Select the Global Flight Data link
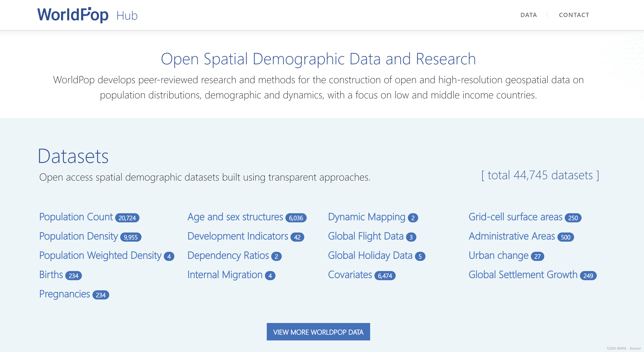Viewport: 644px width, 352px height. 365,236
